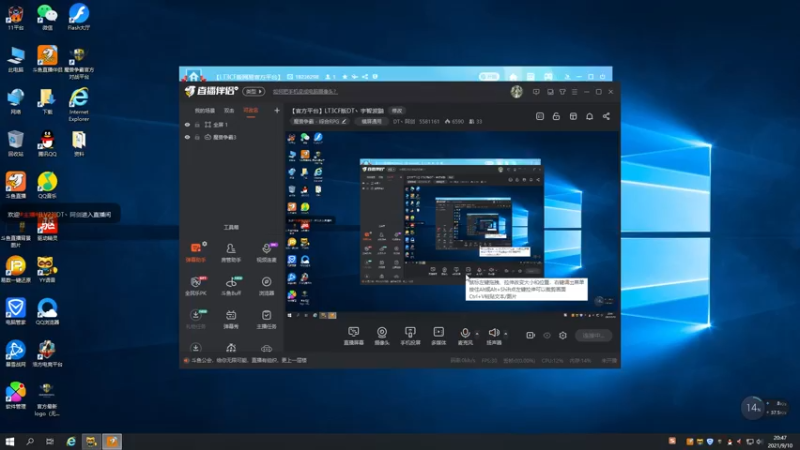
Task: Open taskbar search magnifier
Action: [x=30, y=441]
